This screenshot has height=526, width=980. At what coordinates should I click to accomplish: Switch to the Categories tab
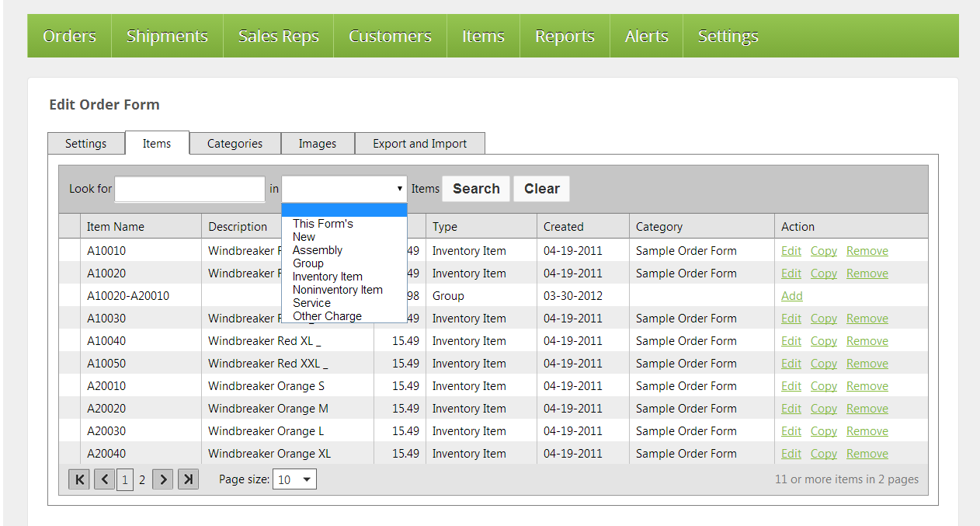[235, 144]
